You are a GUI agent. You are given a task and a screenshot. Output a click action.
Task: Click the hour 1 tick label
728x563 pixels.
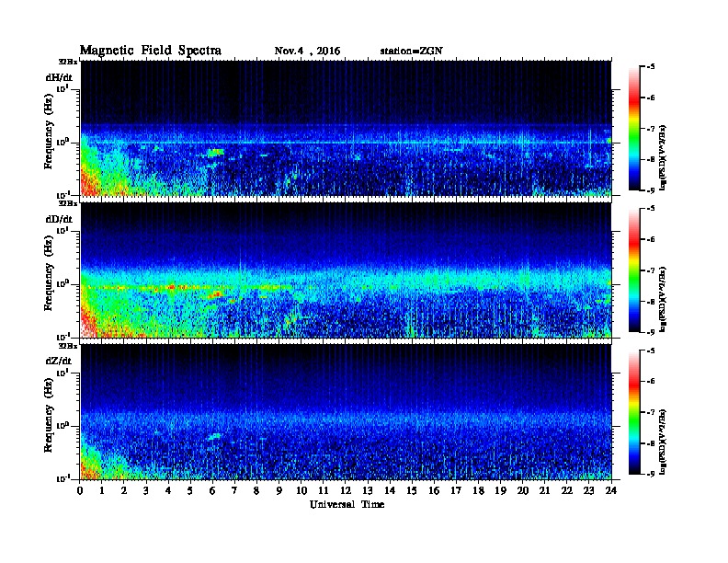click(102, 490)
